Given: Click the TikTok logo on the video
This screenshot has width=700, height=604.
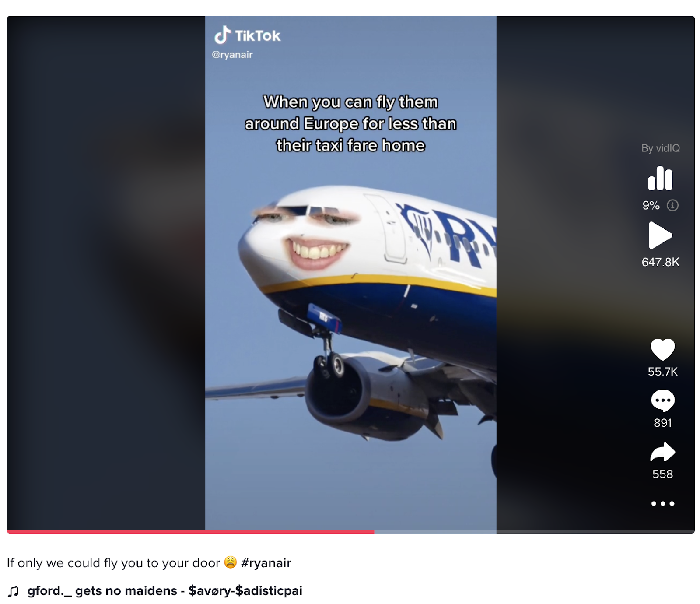Looking at the screenshot, I should click(x=247, y=35).
